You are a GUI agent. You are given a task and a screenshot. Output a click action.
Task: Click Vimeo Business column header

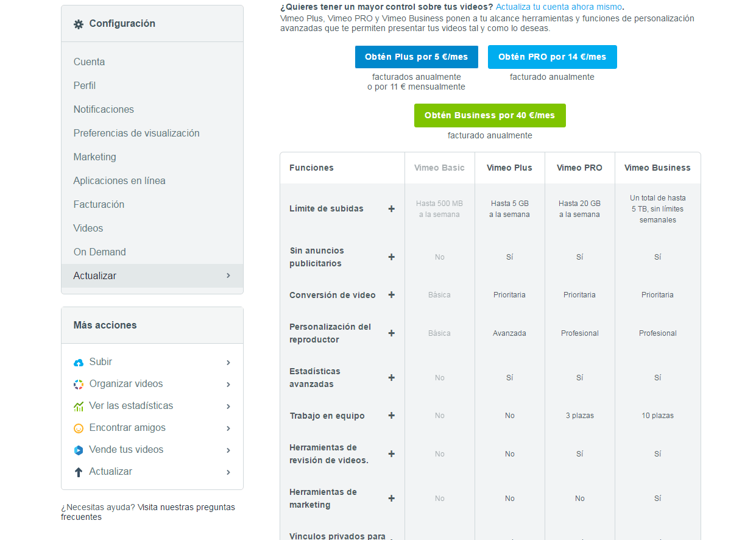[x=657, y=168]
